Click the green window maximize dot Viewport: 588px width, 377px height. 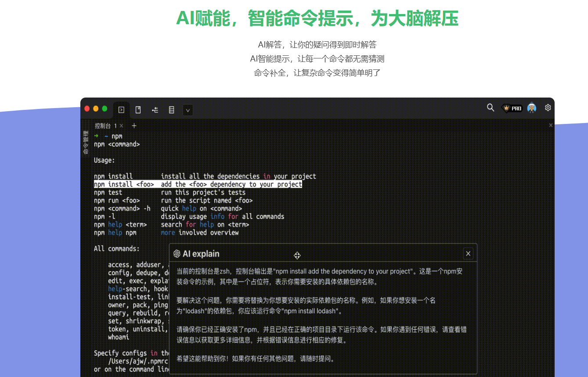coord(105,109)
